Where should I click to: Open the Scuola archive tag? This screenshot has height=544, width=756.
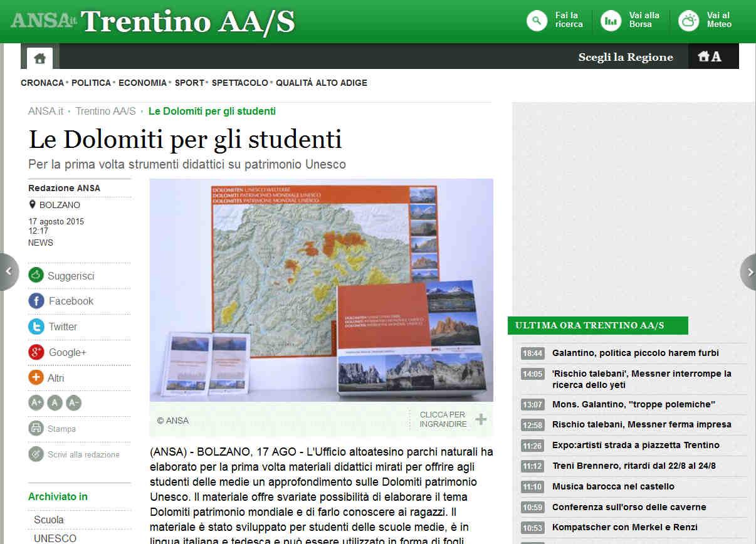tap(49, 520)
